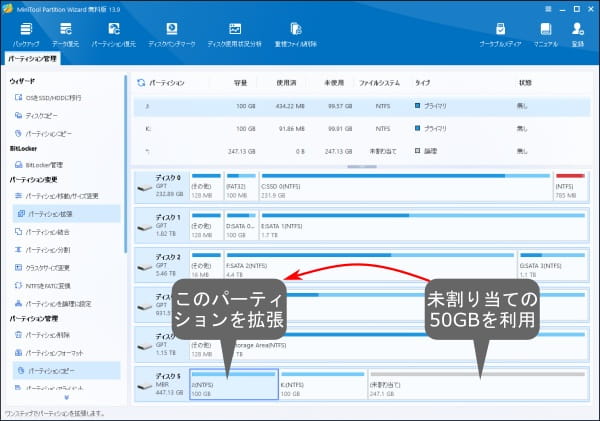The height and width of the screenshot is (421, 600).
Task: Select E:SATA 1(NTFS) partition block
Action: (x=424, y=226)
